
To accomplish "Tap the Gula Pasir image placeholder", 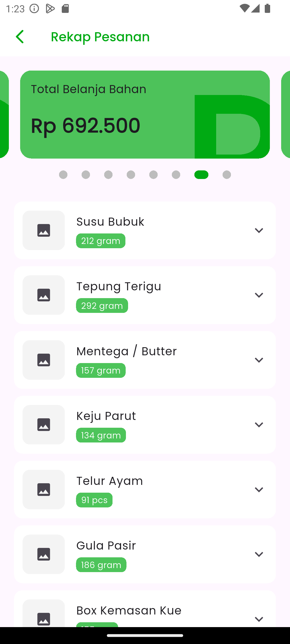I will click(44, 554).
